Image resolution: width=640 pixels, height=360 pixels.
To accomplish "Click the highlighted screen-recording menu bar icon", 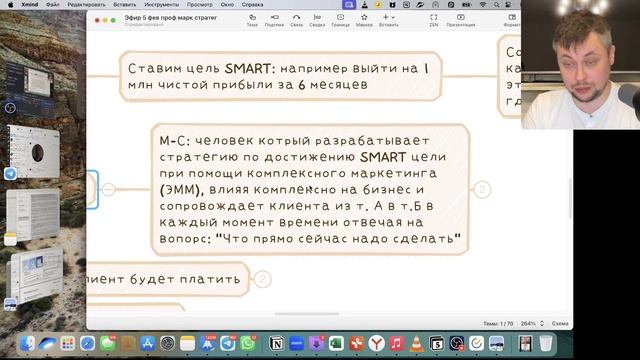I will point(349,4).
